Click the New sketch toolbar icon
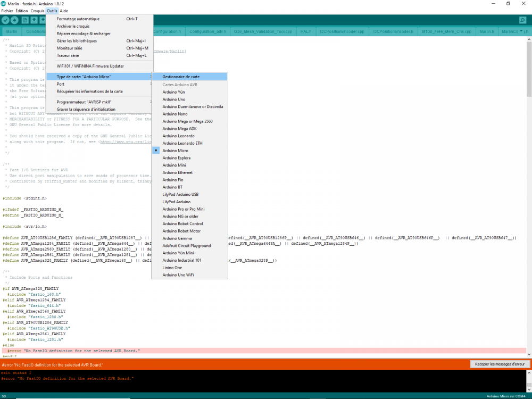532x399 pixels. 25,20
